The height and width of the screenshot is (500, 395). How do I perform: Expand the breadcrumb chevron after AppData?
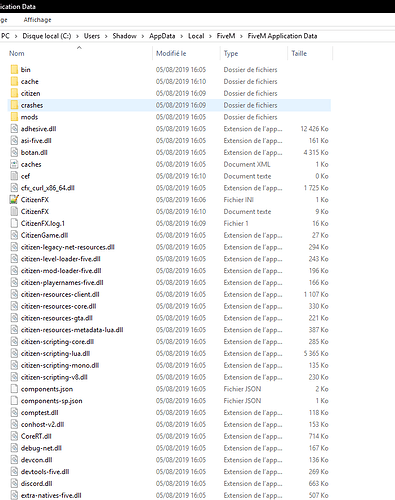[182, 36]
